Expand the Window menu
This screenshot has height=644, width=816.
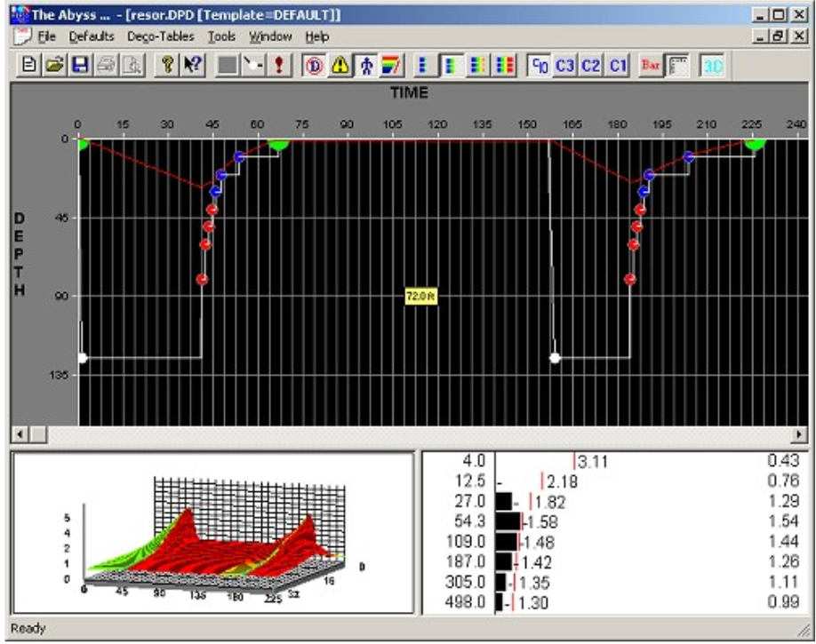(x=270, y=36)
